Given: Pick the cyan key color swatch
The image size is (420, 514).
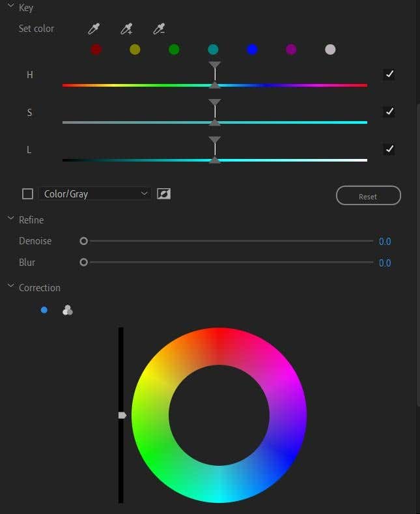Looking at the screenshot, I should 213,50.
